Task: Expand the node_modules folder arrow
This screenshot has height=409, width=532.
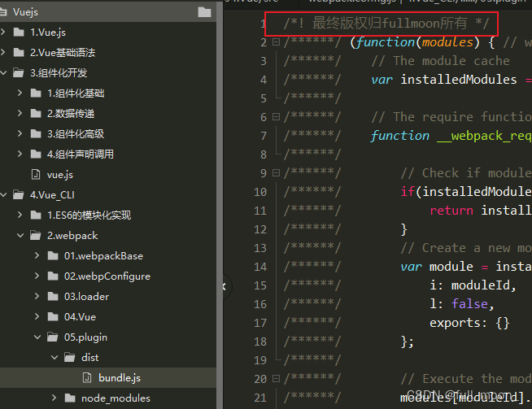Action: (x=54, y=398)
